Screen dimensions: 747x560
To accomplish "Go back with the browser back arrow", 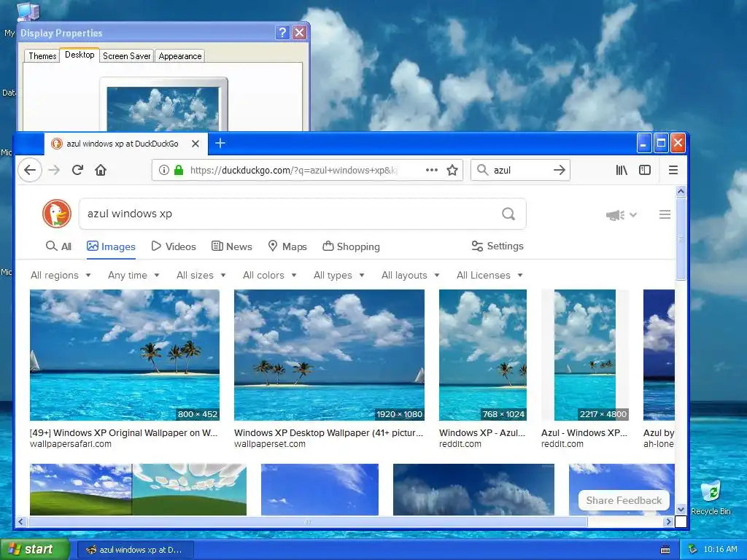I will [30, 170].
